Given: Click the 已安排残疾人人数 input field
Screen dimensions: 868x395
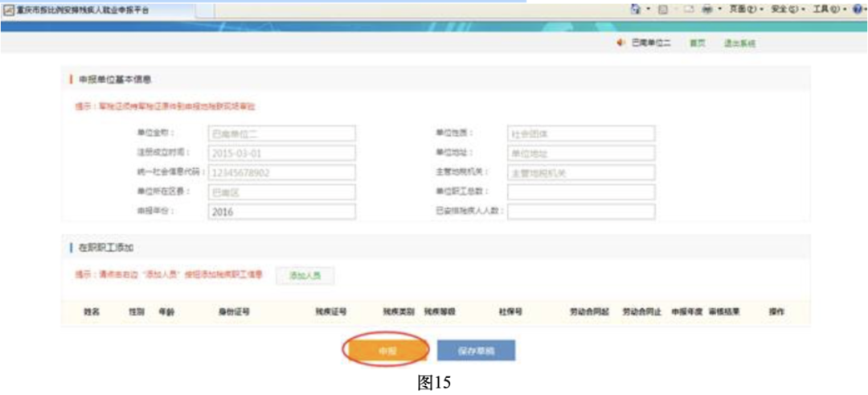Looking at the screenshot, I should (x=580, y=212).
